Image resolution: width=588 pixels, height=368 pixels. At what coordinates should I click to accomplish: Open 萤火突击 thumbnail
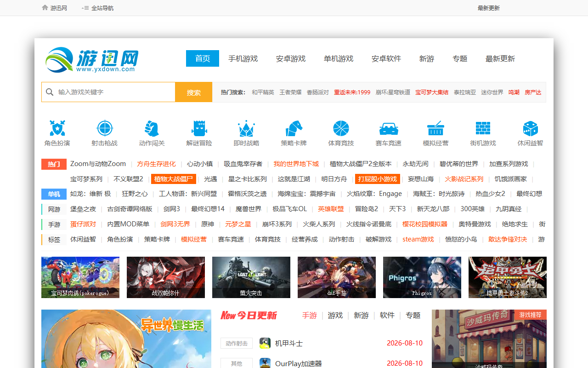click(x=251, y=277)
